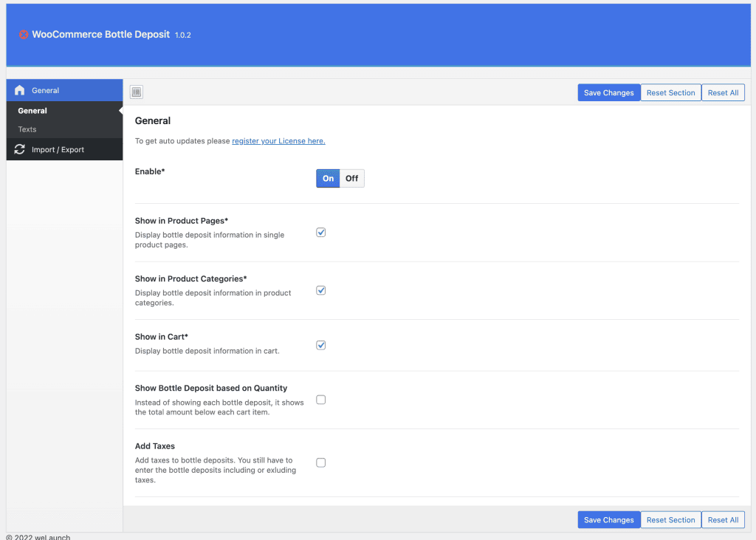This screenshot has height=540, width=756.
Task: Click the refresh icon beside Import / Export
Action: [x=19, y=149]
